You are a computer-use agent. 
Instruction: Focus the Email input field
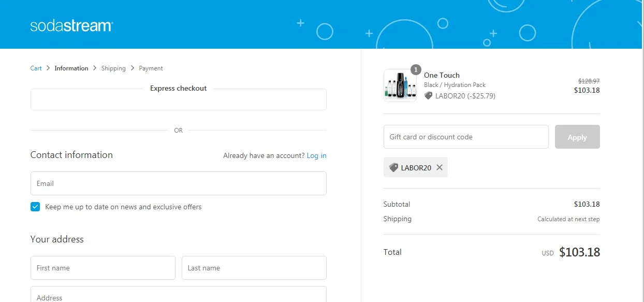coord(179,183)
